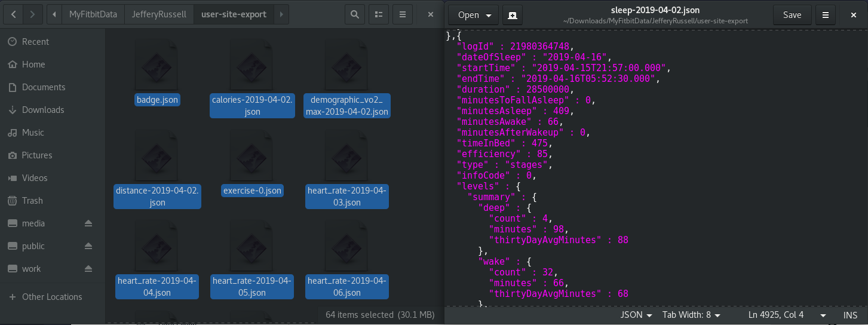Create a new document in the text editor
868x325 pixels.
pos(512,15)
